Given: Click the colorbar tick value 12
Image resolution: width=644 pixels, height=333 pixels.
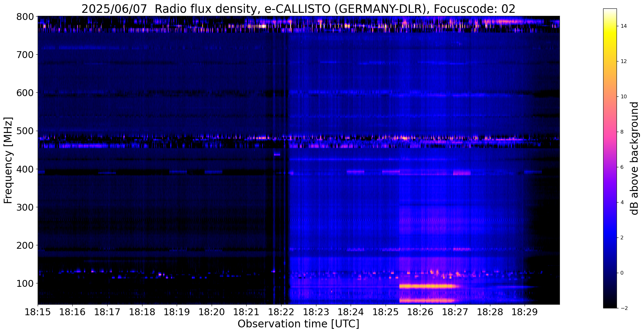Looking at the screenshot, I should 624,61.
